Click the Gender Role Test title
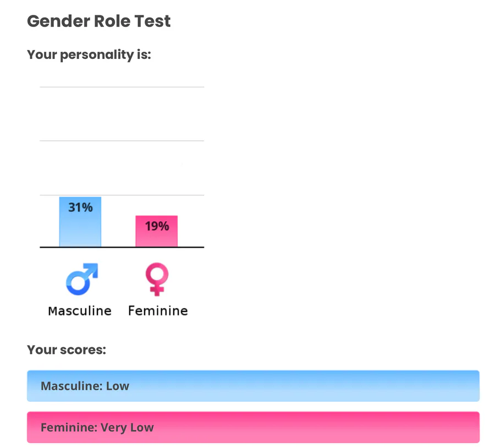495x448 pixels. 99,21
